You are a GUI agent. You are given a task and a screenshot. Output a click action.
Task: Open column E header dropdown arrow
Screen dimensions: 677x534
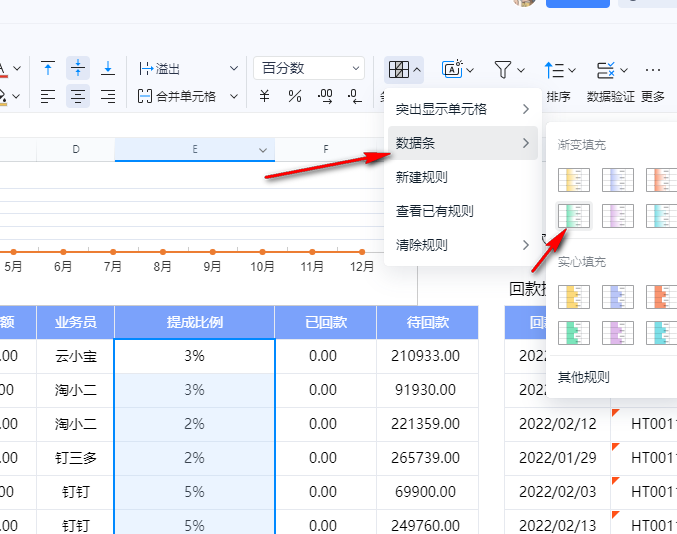[x=263, y=150]
